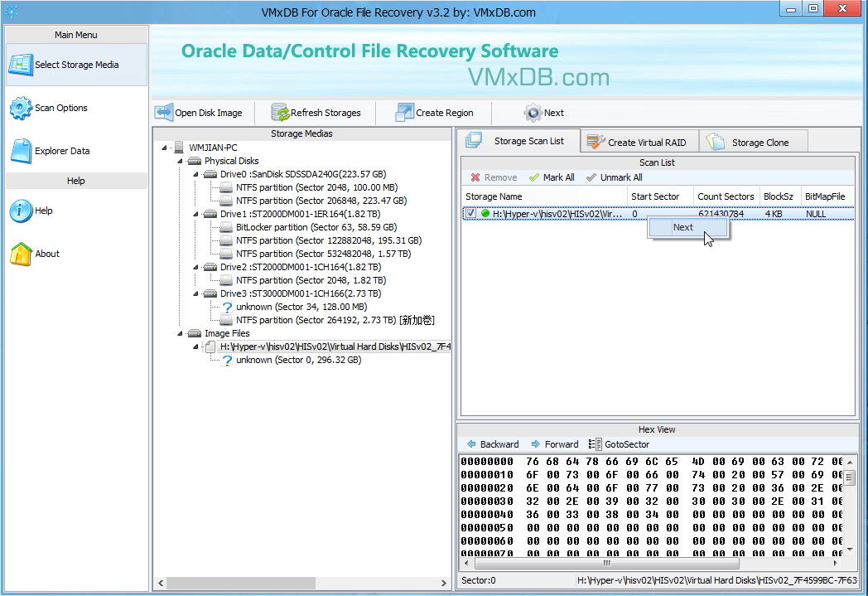Uncheck the HISv02 scan list row checkbox
Viewport: 868px width, 596px height.
point(470,213)
